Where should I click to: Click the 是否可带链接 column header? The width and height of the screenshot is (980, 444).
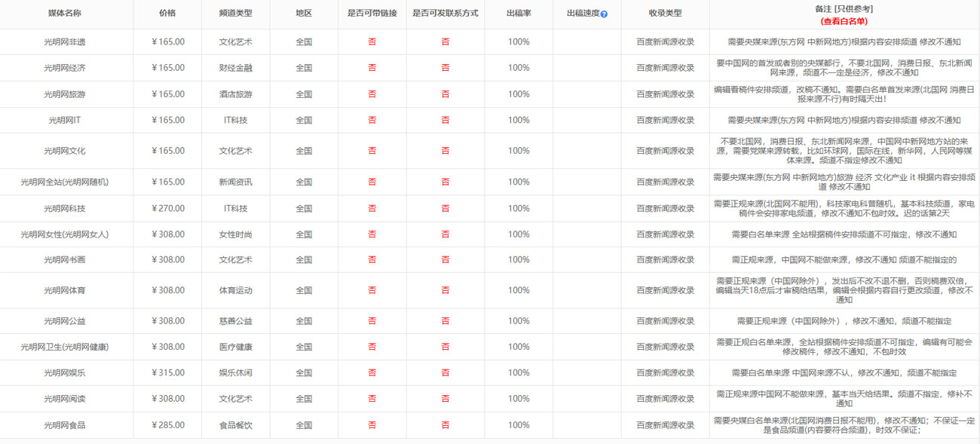point(372,14)
